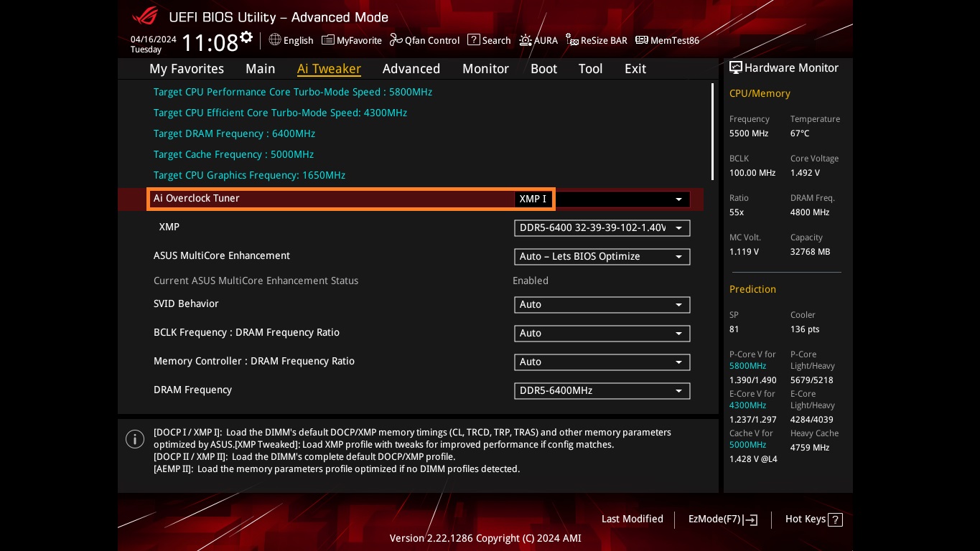Toggle ReSize BAR in the toolbar

click(597, 40)
